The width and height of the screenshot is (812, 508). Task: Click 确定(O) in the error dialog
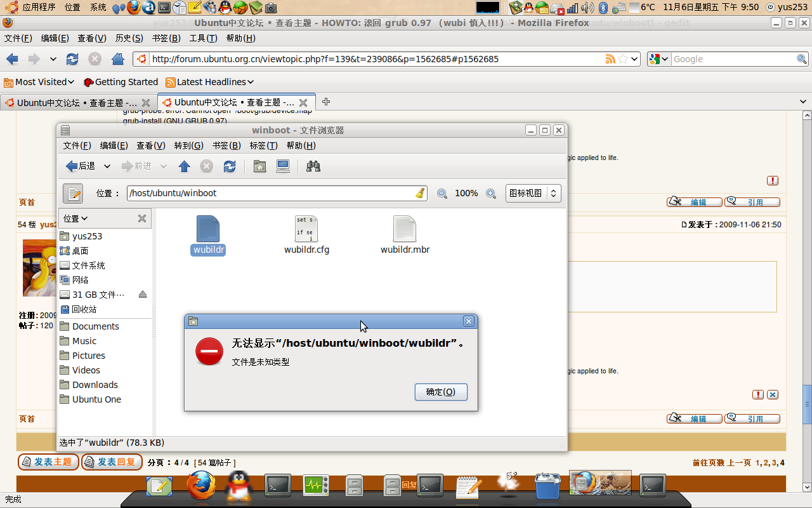coord(441,392)
